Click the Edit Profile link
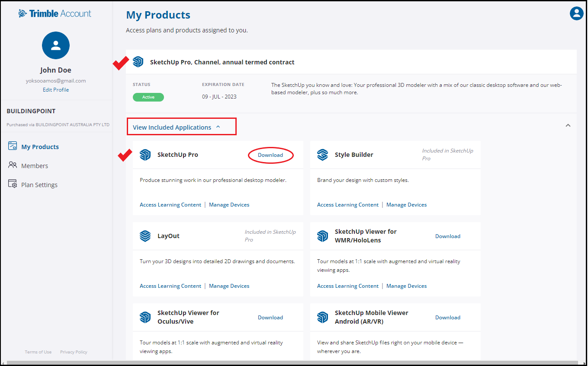Viewport: 588px width, 366px height. pos(56,90)
